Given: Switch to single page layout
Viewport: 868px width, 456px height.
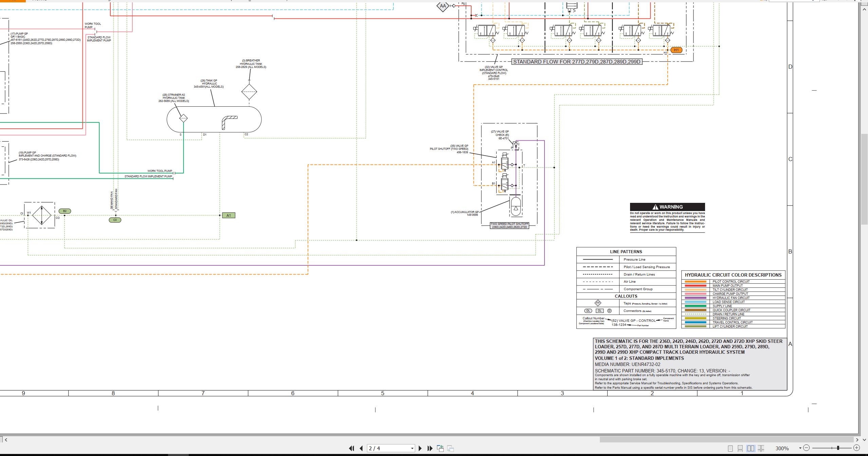Looking at the screenshot, I should (731, 448).
